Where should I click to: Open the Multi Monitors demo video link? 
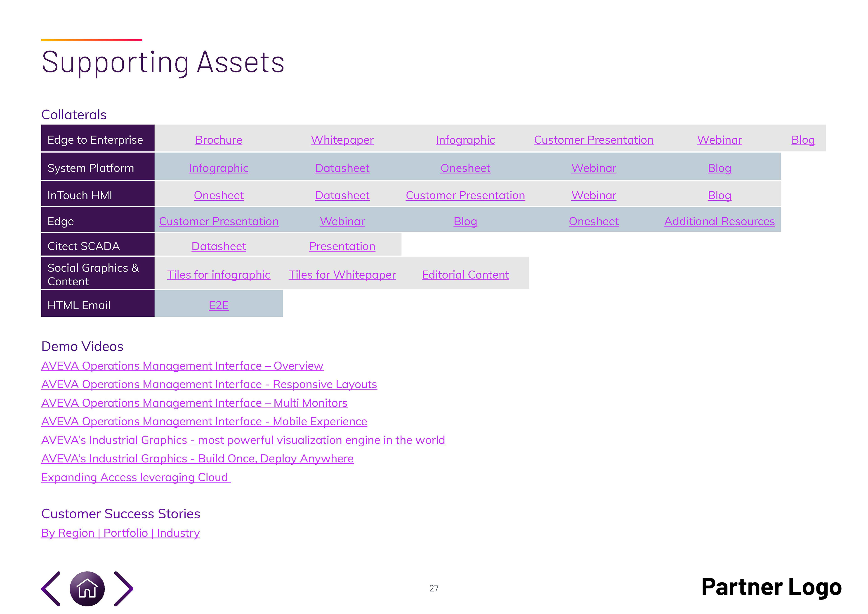194,403
